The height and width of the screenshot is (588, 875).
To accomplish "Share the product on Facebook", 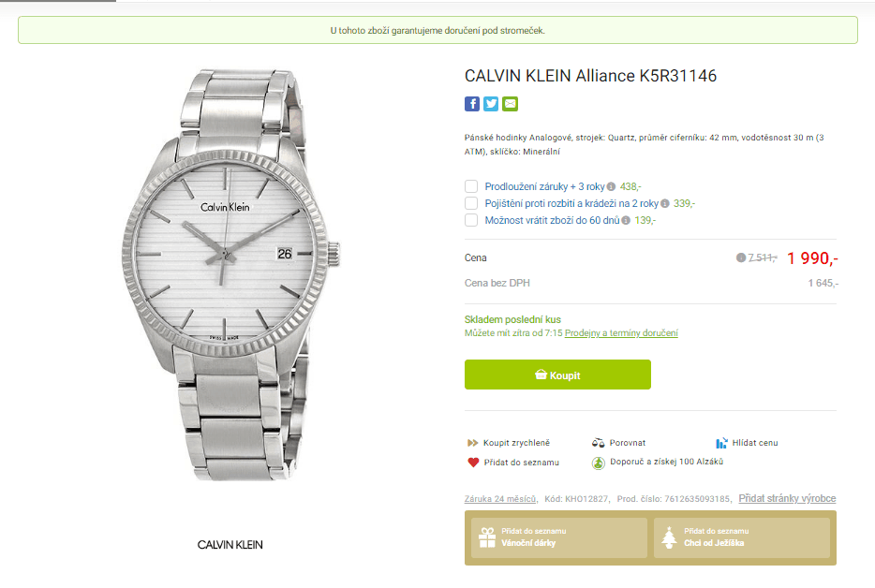I will point(472,104).
